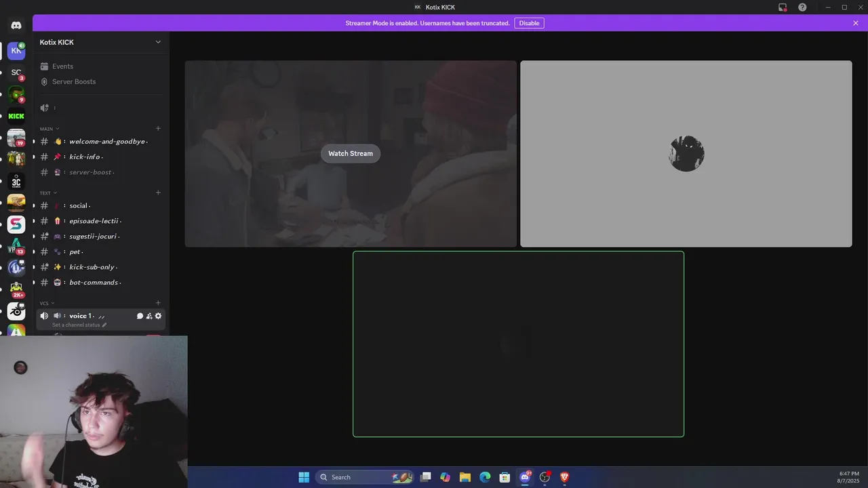Viewport: 868px width, 488px height.
Task: Open Discord inbox icon in title bar
Action: (x=783, y=7)
